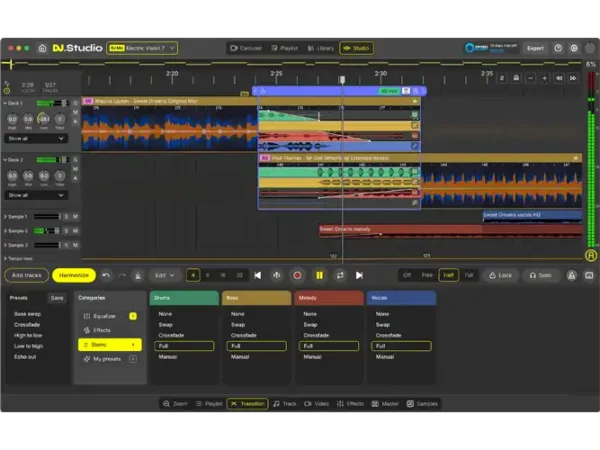Switch to the Carousel tab
This screenshot has height=450, width=600.
pos(246,48)
